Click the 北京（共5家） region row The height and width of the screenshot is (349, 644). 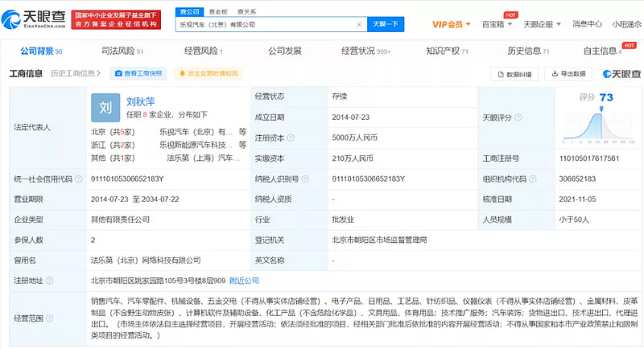click(113, 132)
